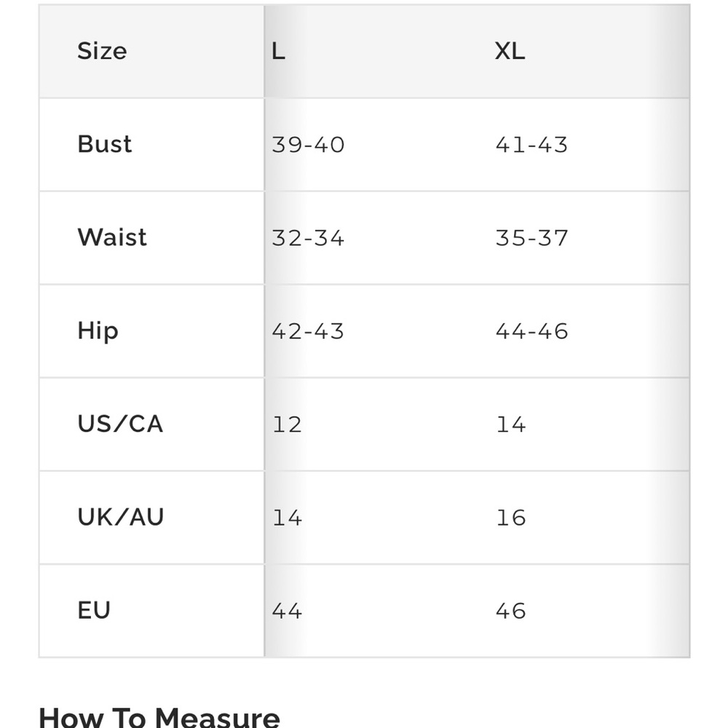Select the XL waist value 35-37
The height and width of the screenshot is (728, 728).
[531, 238]
